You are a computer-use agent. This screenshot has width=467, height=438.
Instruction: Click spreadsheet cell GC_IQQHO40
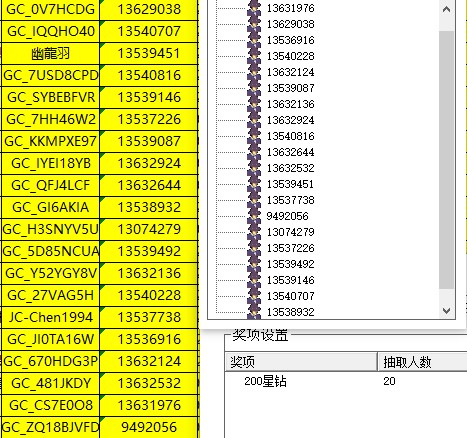click(x=50, y=31)
